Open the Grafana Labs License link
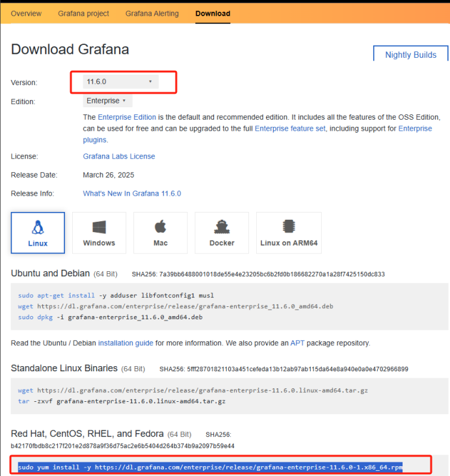The width and height of the screenshot is (450, 476). [x=119, y=156]
